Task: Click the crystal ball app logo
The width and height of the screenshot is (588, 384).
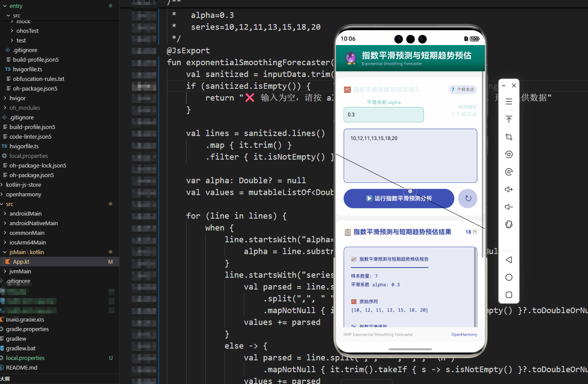Action: point(350,58)
